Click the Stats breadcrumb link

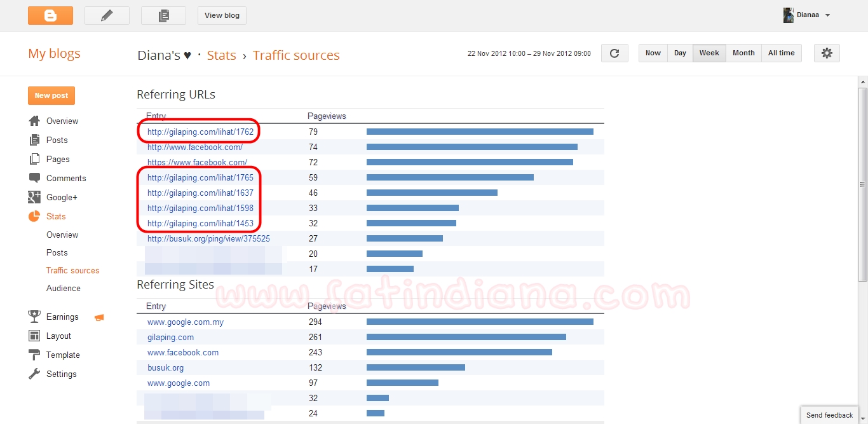[x=221, y=55]
